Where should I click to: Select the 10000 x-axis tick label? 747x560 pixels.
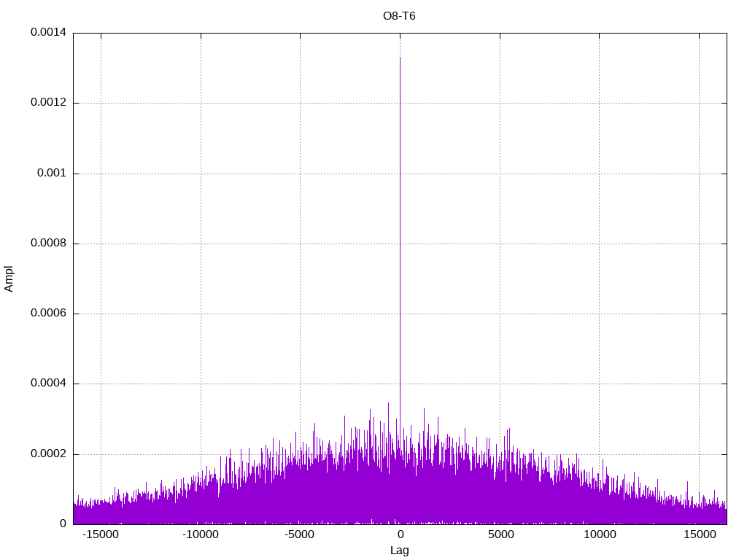tap(600, 534)
